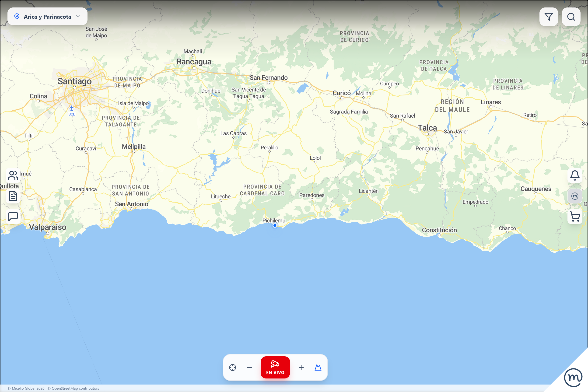Viewport: 588px width, 392px height.
Task: Open the community members panel
Action: (x=13, y=175)
